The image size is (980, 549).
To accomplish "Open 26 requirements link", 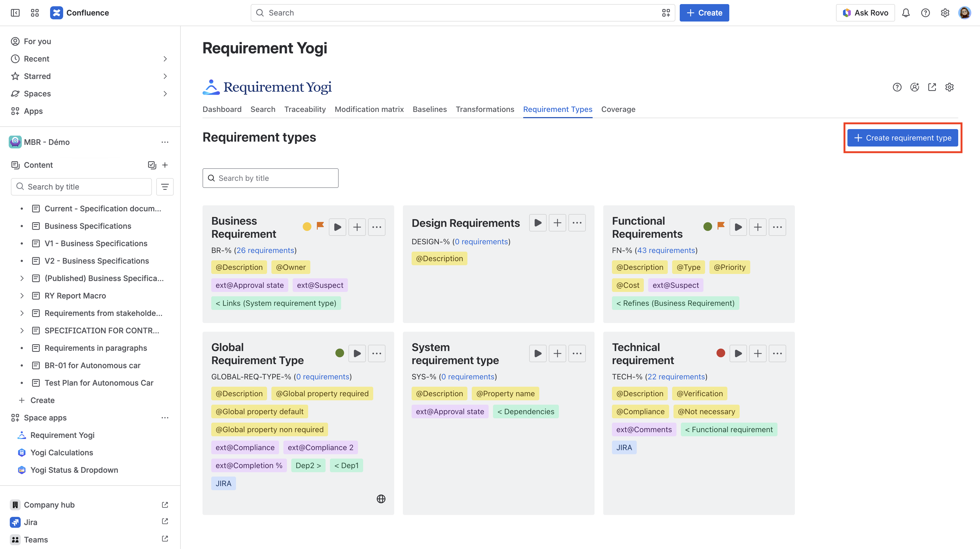I will point(265,250).
